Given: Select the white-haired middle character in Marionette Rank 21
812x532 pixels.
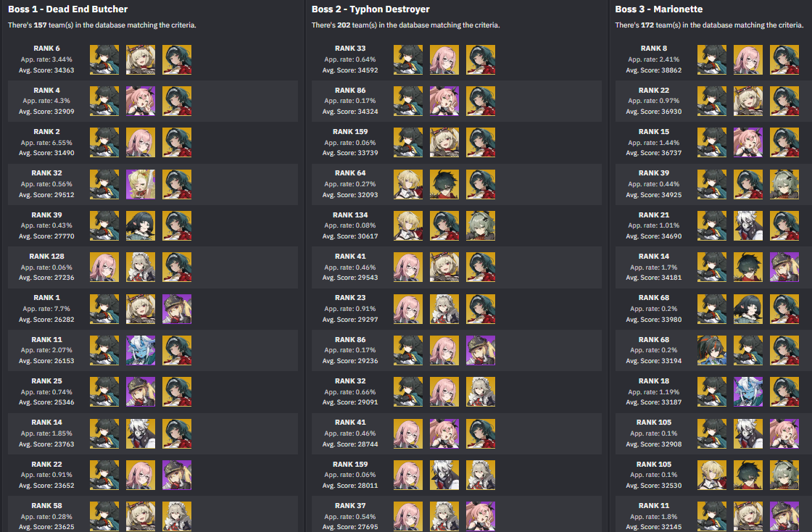Looking at the screenshot, I should (x=747, y=225).
